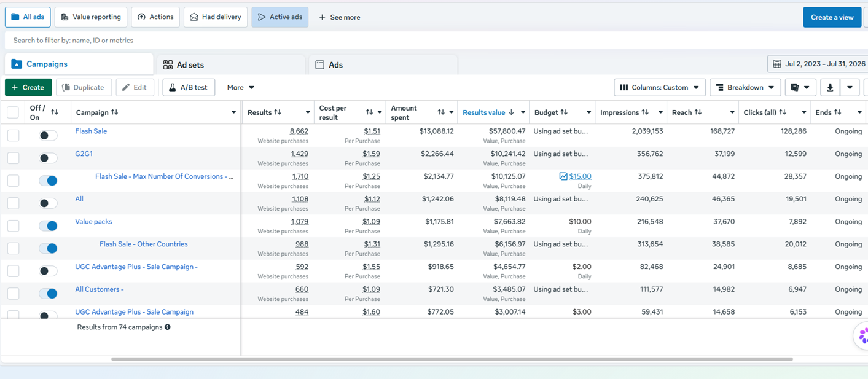Click the download export icon
The height and width of the screenshot is (379, 868).
(x=829, y=87)
